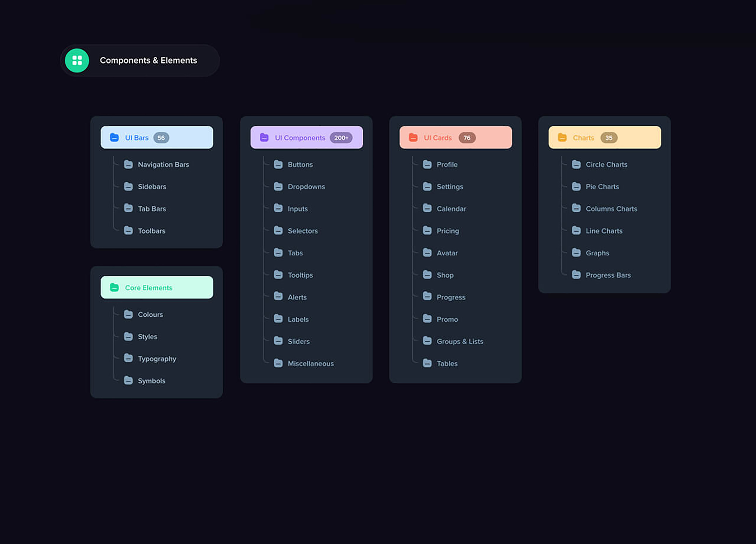Click the yellow folder icon on Charts

[x=562, y=137]
